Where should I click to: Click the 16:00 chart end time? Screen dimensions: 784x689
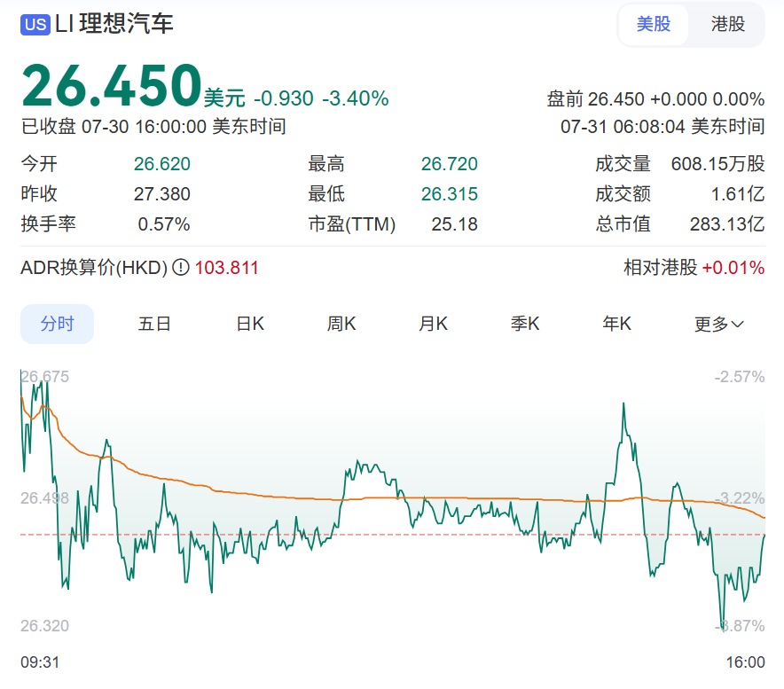(x=746, y=662)
